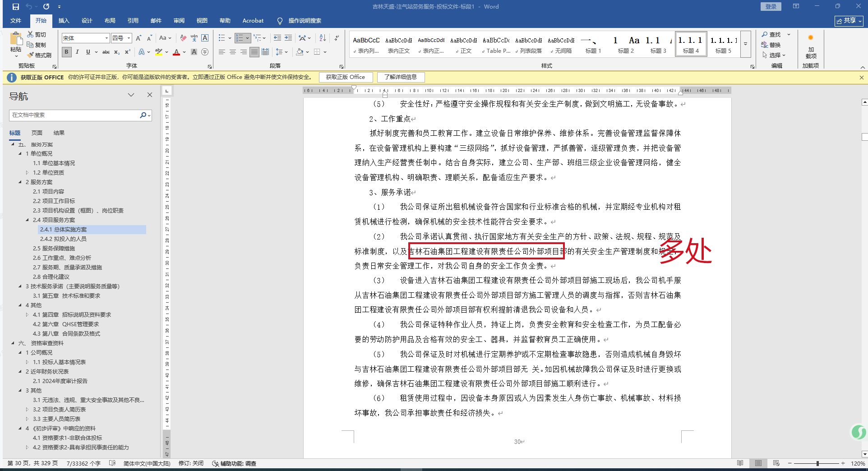Click the Paste (粘贴) clipboard icon
The image size is (868, 471).
click(x=16, y=39)
